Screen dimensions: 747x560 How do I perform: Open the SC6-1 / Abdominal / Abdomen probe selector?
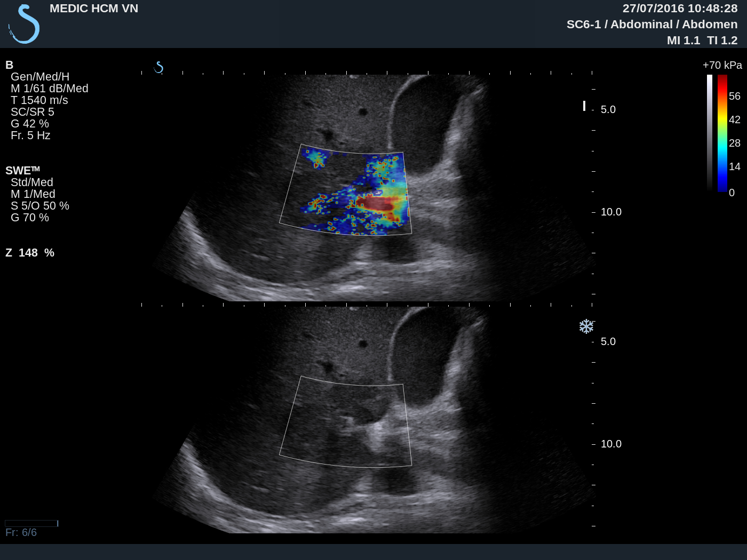point(652,24)
